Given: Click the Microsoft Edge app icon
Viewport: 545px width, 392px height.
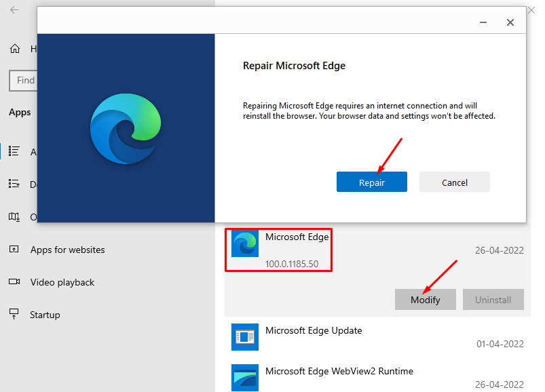Looking at the screenshot, I should click(244, 242).
